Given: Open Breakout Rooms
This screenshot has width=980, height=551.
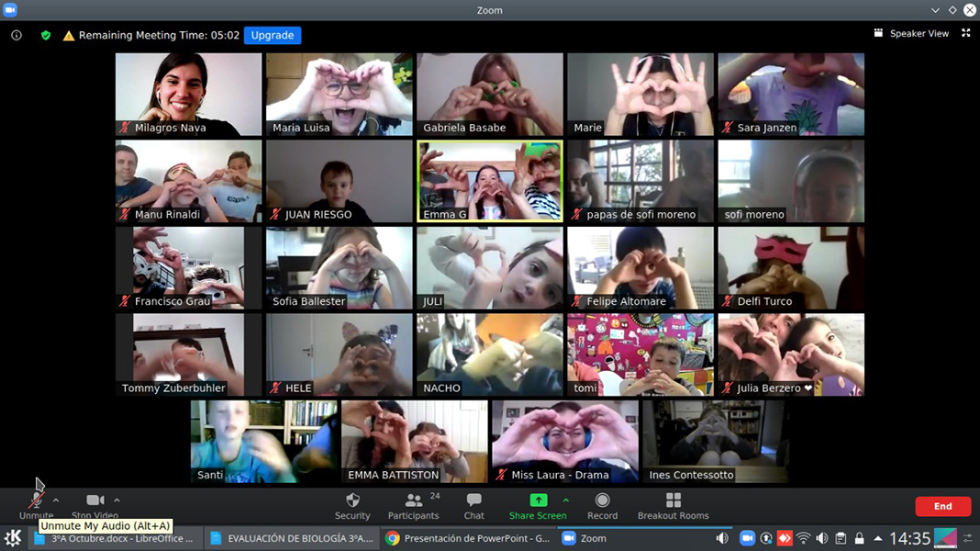Looking at the screenshot, I should coord(673,505).
